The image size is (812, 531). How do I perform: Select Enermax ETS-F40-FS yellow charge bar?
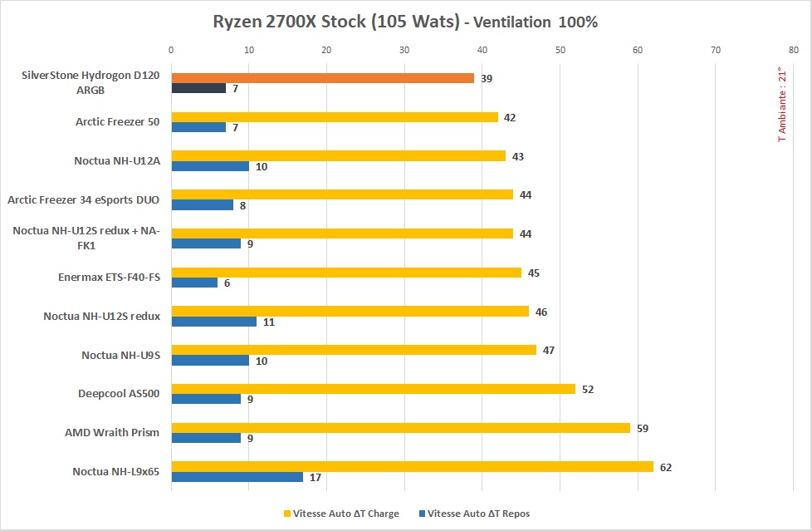pos(346,273)
